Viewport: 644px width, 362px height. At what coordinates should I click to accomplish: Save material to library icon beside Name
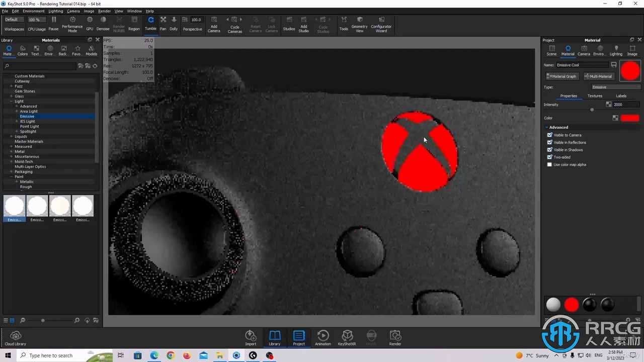(614, 65)
